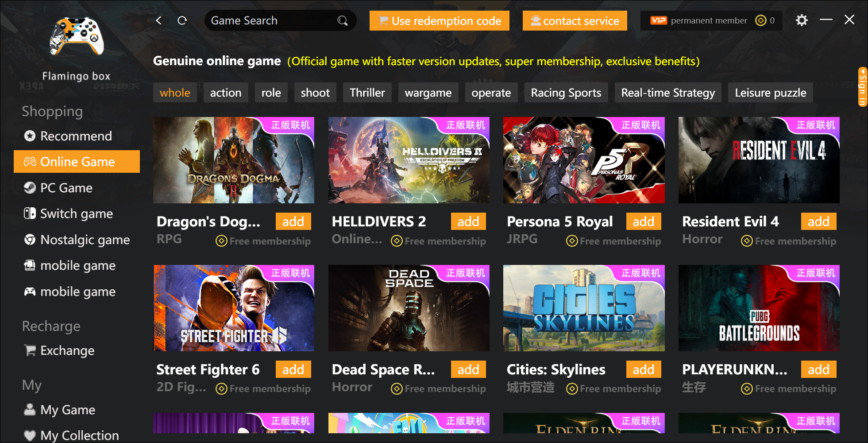Image resolution: width=868 pixels, height=443 pixels.
Task: Click the Online Game gamepad icon
Action: coord(30,162)
